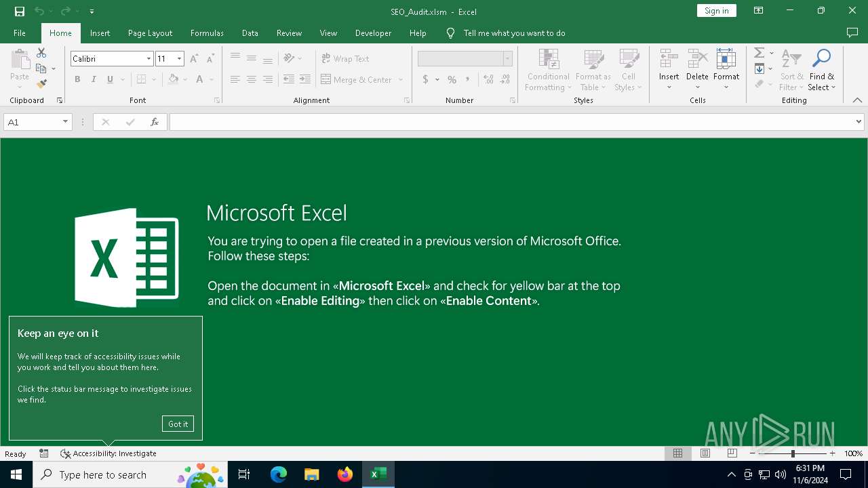
Task: Switch to Page Layout tab
Action: [x=150, y=33]
